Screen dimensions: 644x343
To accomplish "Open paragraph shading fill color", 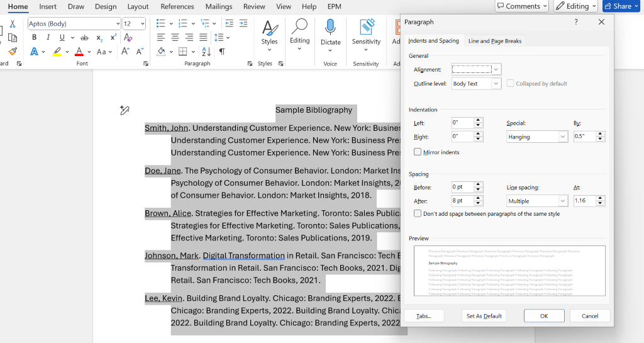I will (161, 52).
